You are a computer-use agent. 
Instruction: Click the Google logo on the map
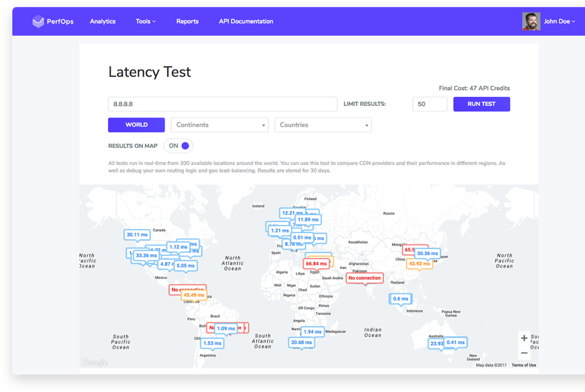95,362
